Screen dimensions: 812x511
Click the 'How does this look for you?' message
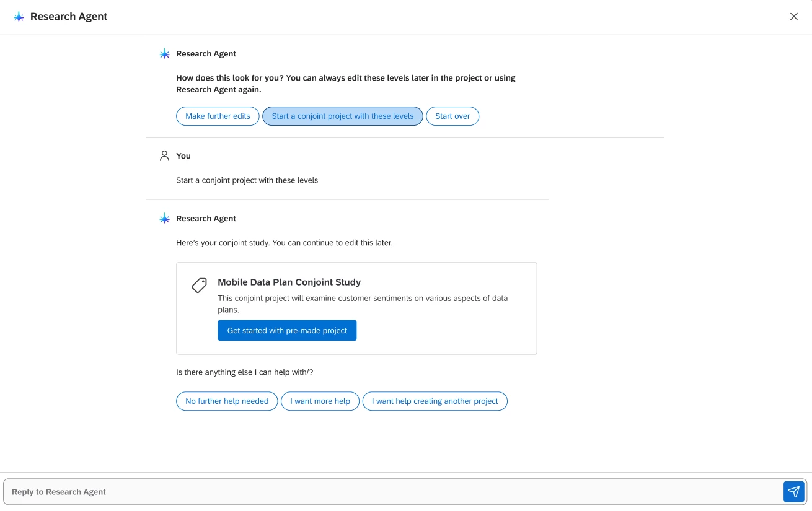point(346,84)
